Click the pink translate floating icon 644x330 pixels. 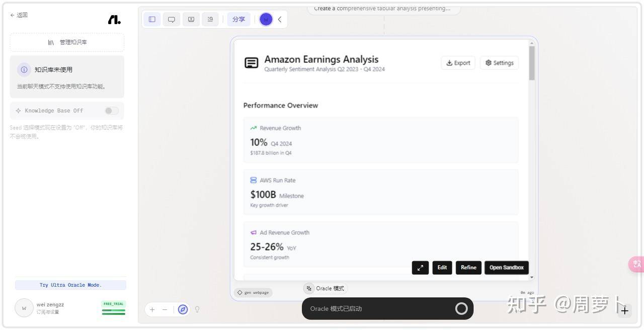tap(636, 264)
